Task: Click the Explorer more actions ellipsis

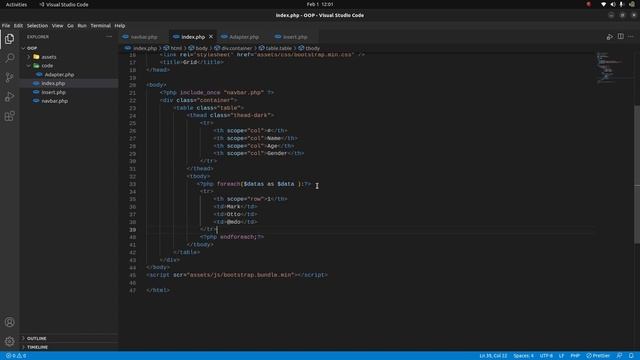Action: pos(109,37)
